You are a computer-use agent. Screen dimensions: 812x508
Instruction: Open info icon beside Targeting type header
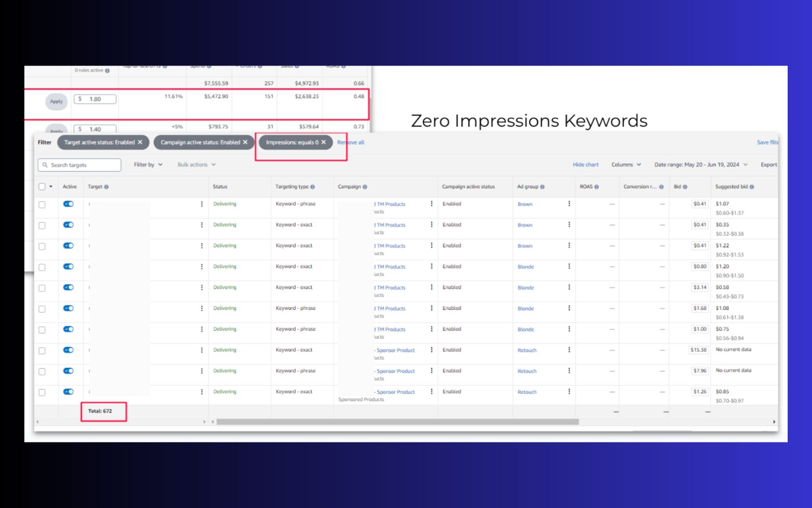313,187
